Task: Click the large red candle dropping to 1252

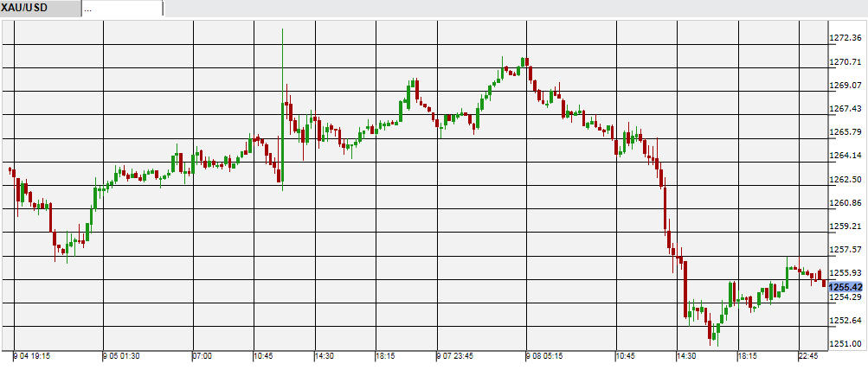Action: click(x=685, y=290)
